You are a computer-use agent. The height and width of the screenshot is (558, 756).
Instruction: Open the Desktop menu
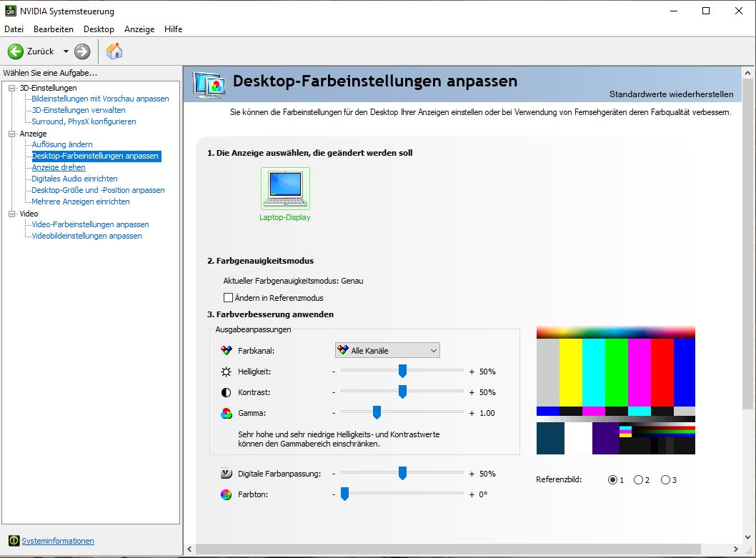[x=99, y=29]
